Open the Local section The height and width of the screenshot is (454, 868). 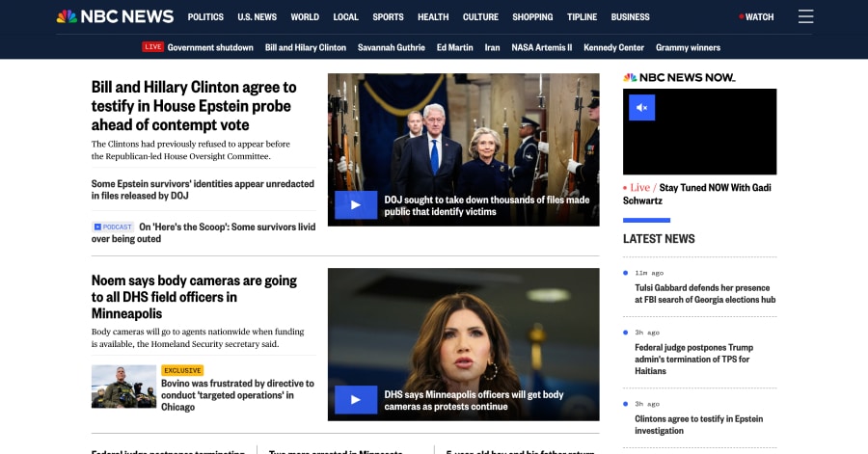345,17
